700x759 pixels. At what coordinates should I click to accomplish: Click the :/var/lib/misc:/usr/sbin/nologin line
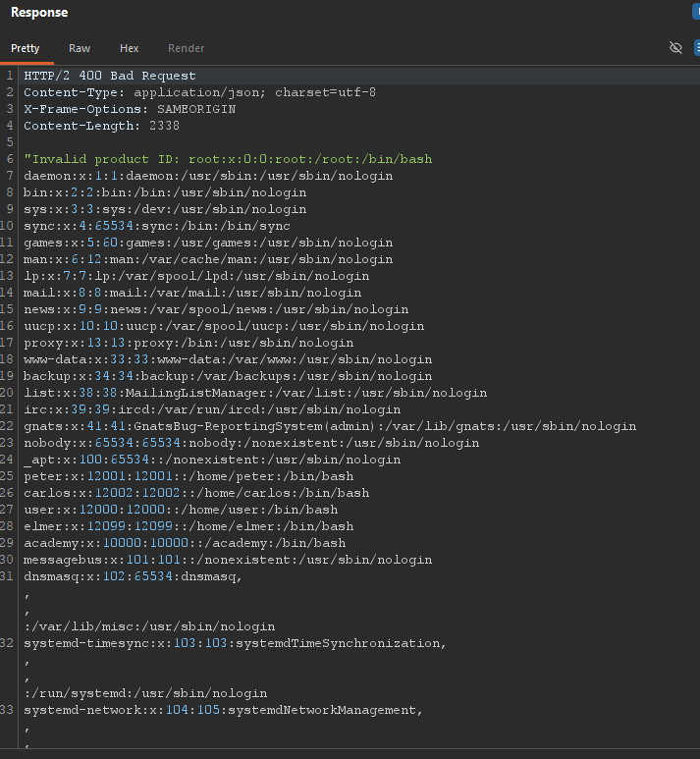point(149,626)
